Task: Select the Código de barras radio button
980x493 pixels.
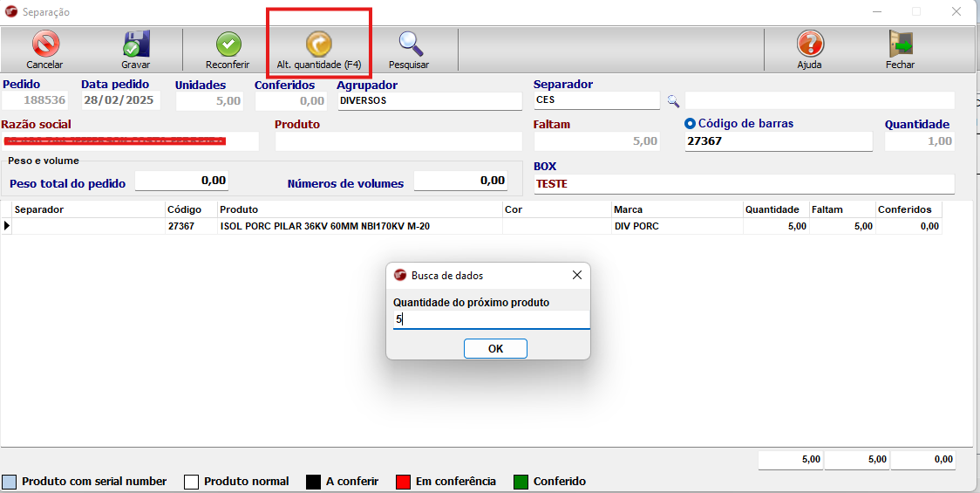Action: [x=691, y=124]
